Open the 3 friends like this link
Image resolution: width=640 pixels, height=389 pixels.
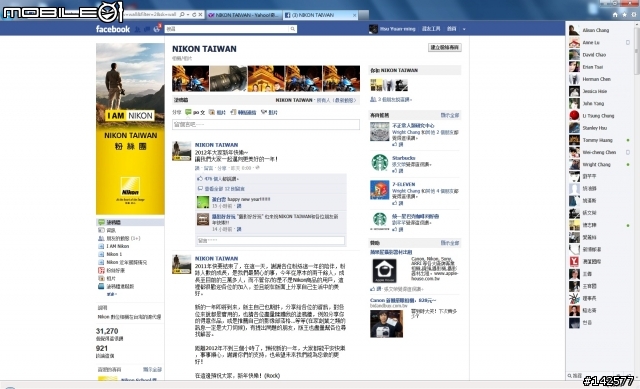(394, 100)
